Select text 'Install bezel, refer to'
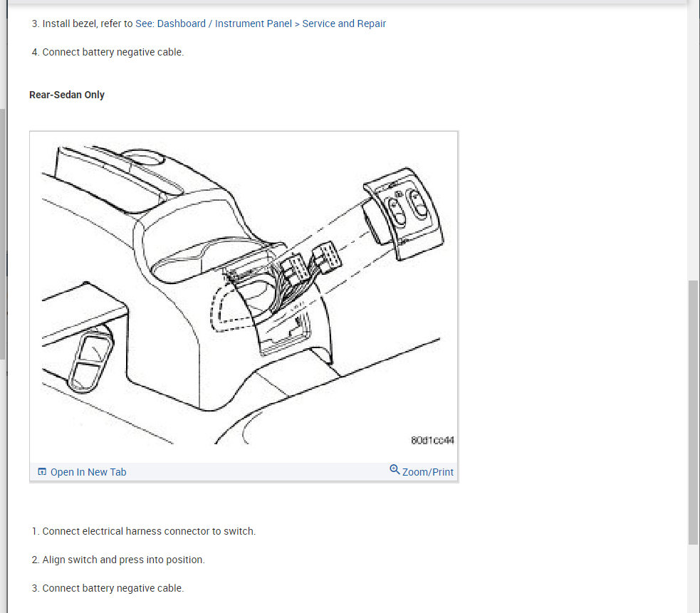This screenshot has width=700, height=613. (x=88, y=23)
